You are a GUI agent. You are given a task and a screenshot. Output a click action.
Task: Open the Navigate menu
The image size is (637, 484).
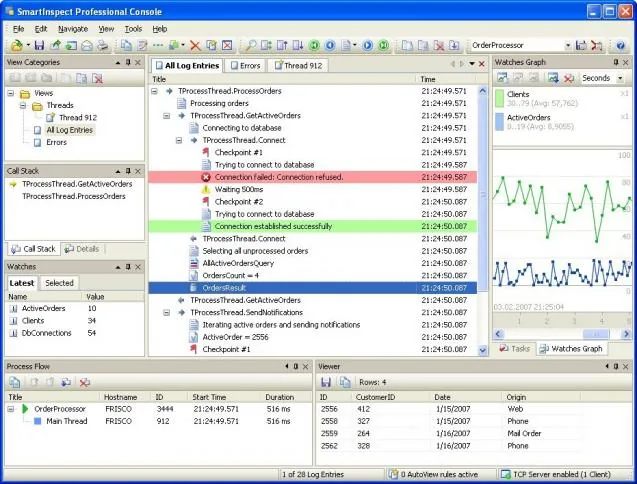point(73,29)
